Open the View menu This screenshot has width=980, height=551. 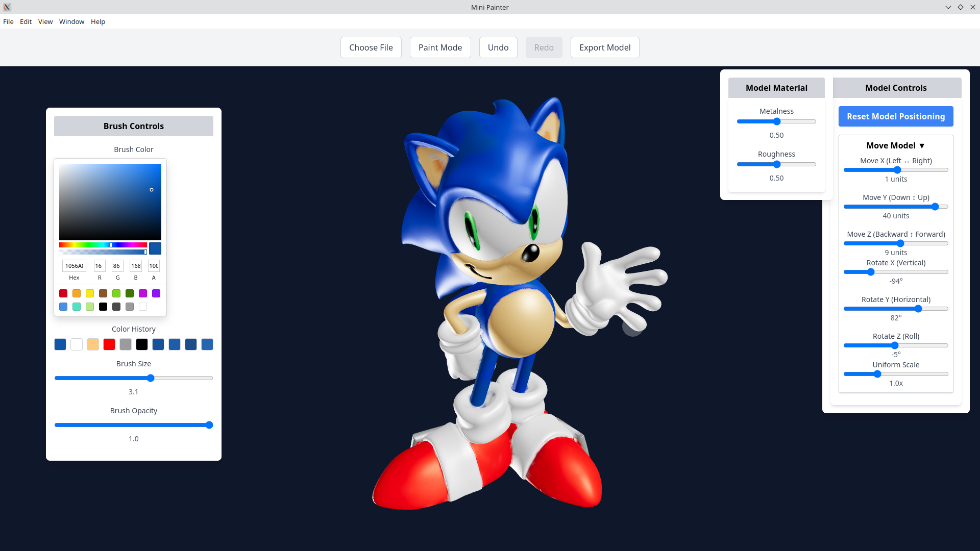tap(45, 21)
